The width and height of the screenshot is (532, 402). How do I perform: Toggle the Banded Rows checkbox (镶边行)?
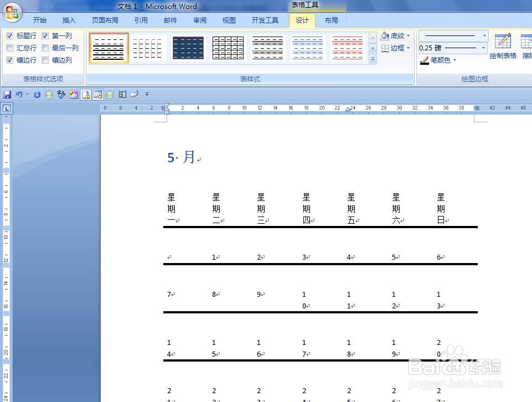(10, 60)
